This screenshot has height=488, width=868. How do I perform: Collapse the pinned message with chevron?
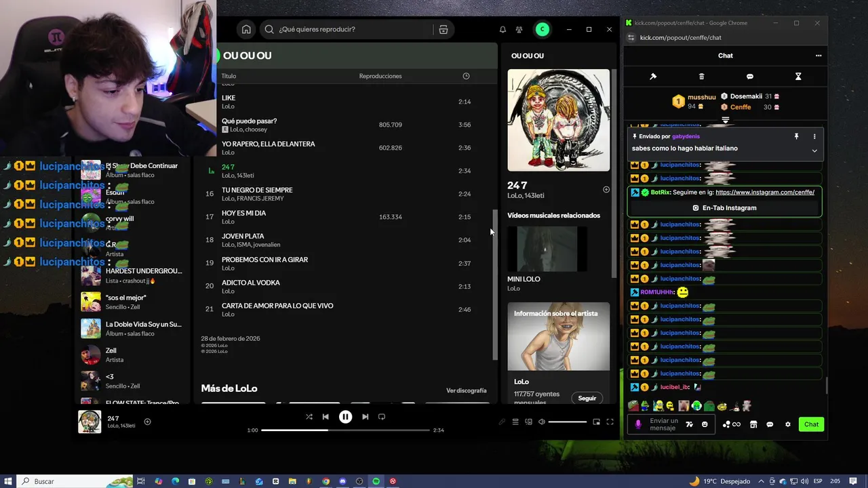point(814,150)
